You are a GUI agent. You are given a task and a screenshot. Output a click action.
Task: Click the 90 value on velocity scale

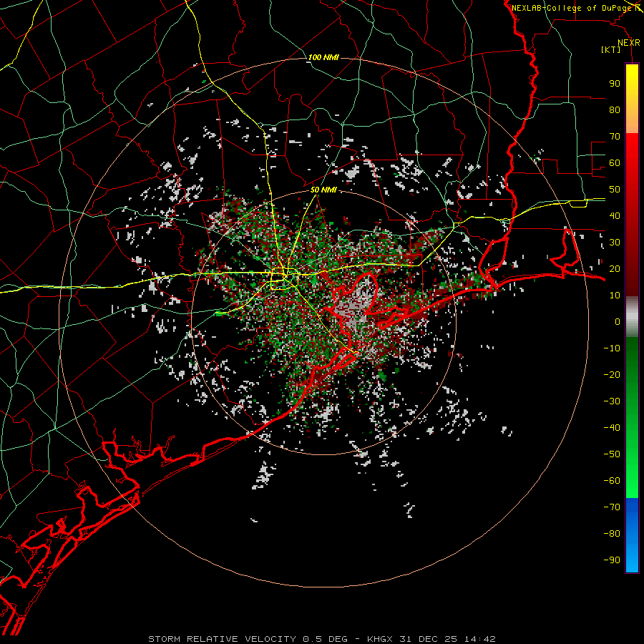click(x=615, y=84)
